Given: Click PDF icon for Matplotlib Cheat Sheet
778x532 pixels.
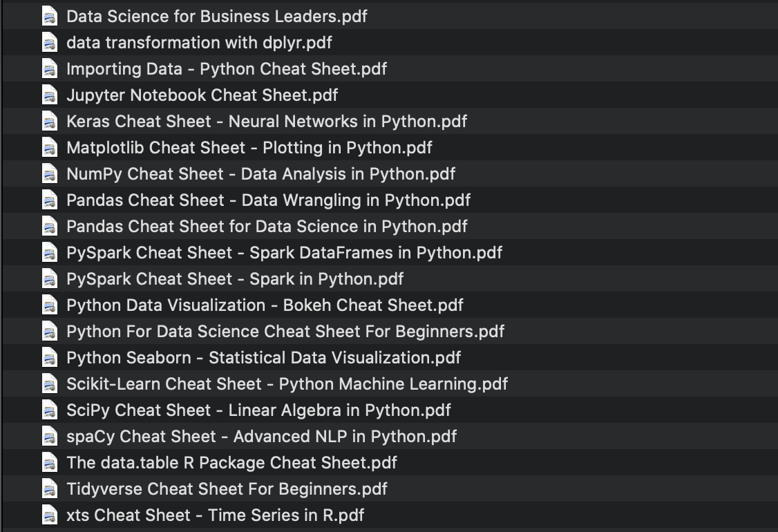Looking at the screenshot, I should coord(49,147).
